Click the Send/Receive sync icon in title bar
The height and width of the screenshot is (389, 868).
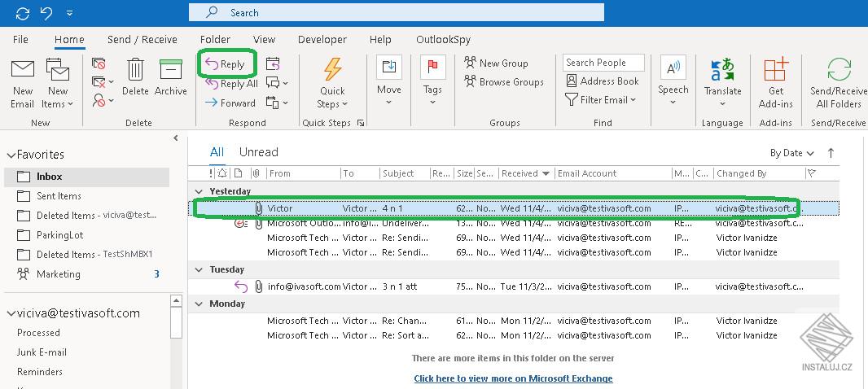[22, 13]
